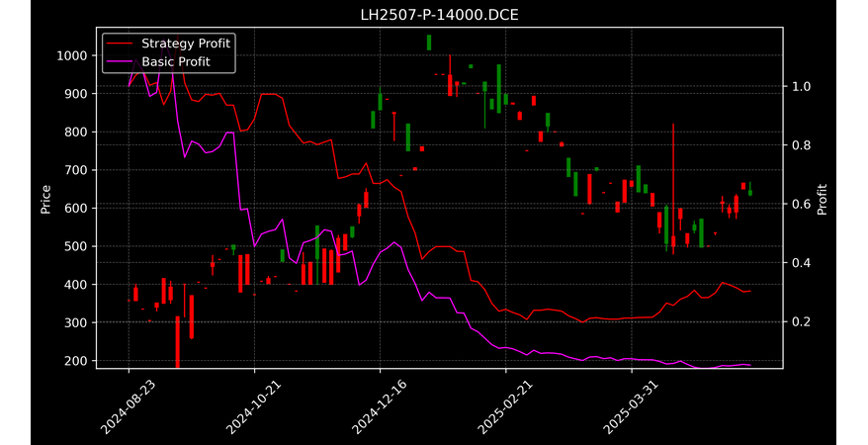Click the 600 price tick label
This screenshot has width=868, height=445.
point(76,208)
